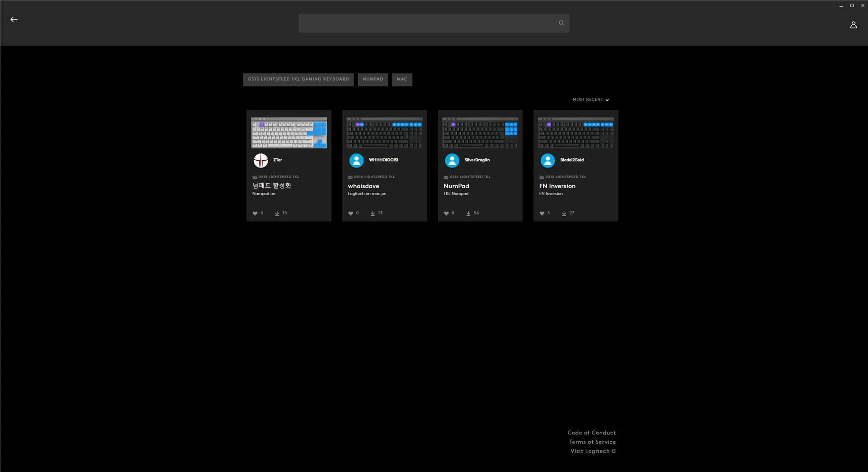Click SilverDrag0n's avatar icon
868x472 pixels.
pos(452,160)
